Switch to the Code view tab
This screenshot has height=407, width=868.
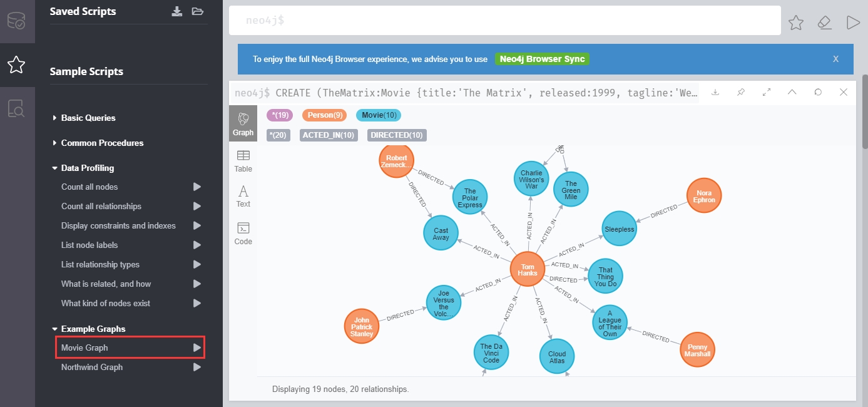(x=243, y=233)
